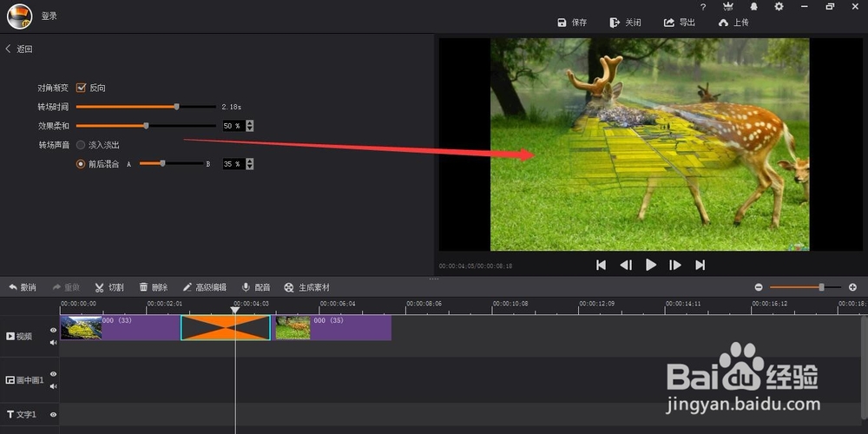Click the timeline playhead marker
This screenshot has height=434, width=868.
click(234, 311)
